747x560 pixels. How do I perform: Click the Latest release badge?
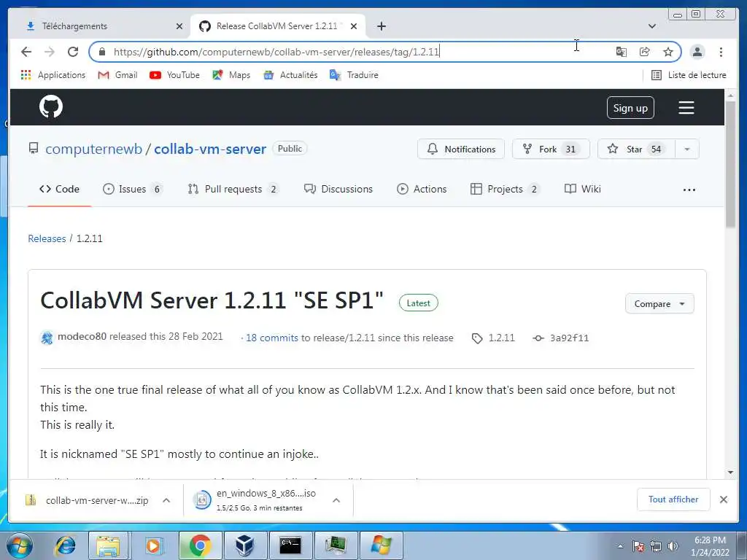pos(418,303)
